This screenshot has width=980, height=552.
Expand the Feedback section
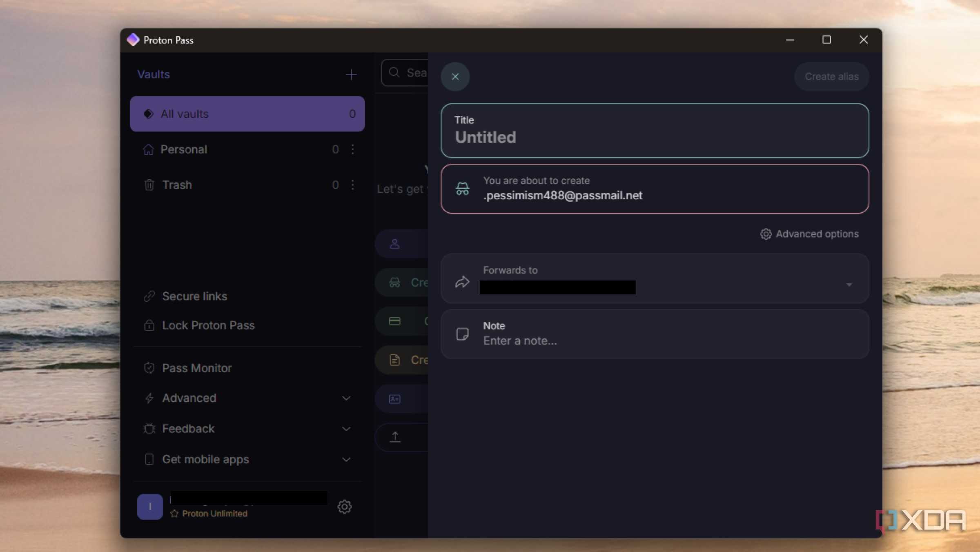(247, 429)
